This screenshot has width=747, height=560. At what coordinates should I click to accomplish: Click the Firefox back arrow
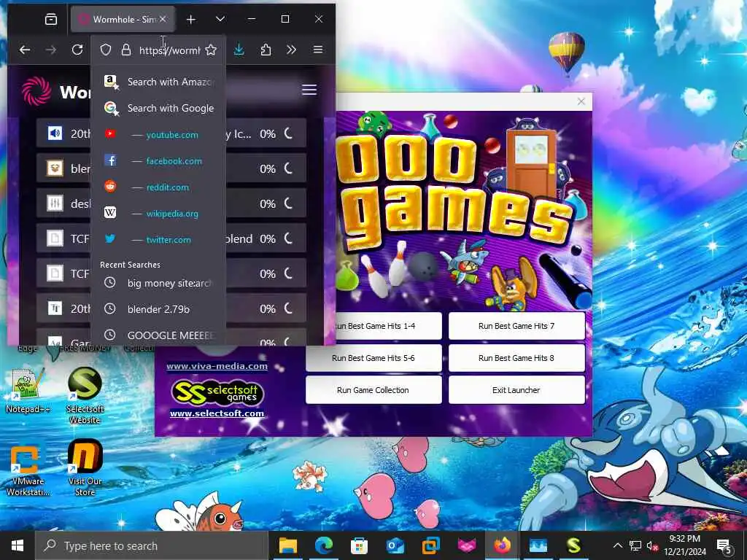pos(25,50)
